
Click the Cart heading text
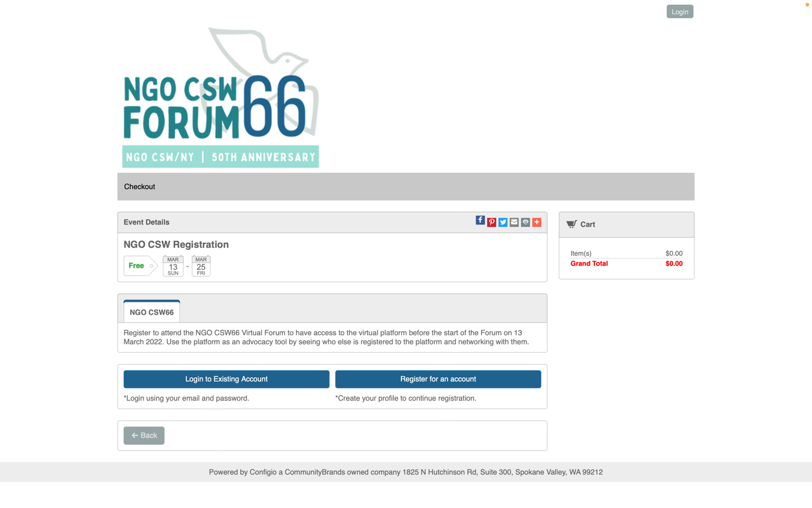pyautogui.click(x=588, y=224)
